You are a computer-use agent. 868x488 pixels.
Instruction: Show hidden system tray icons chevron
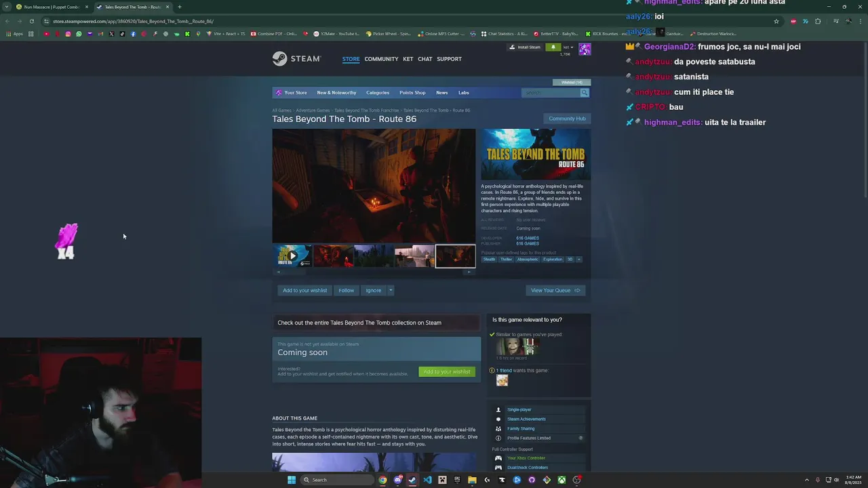[x=807, y=480]
